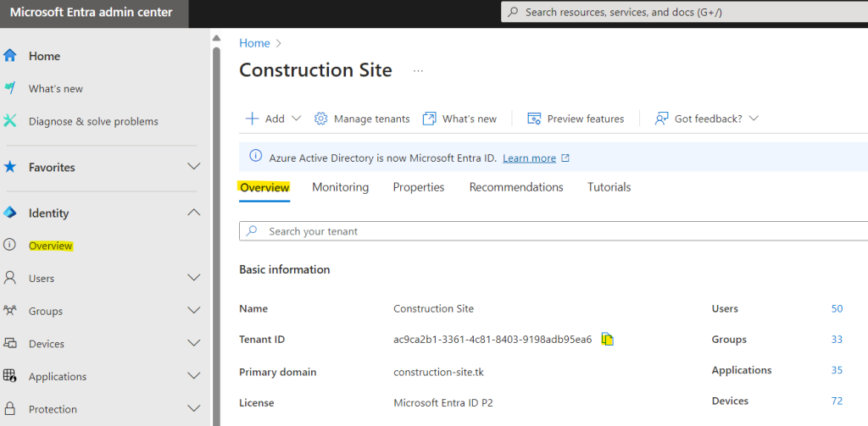Click the Manage tenants button label
The height and width of the screenshot is (426, 868).
pos(372,119)
